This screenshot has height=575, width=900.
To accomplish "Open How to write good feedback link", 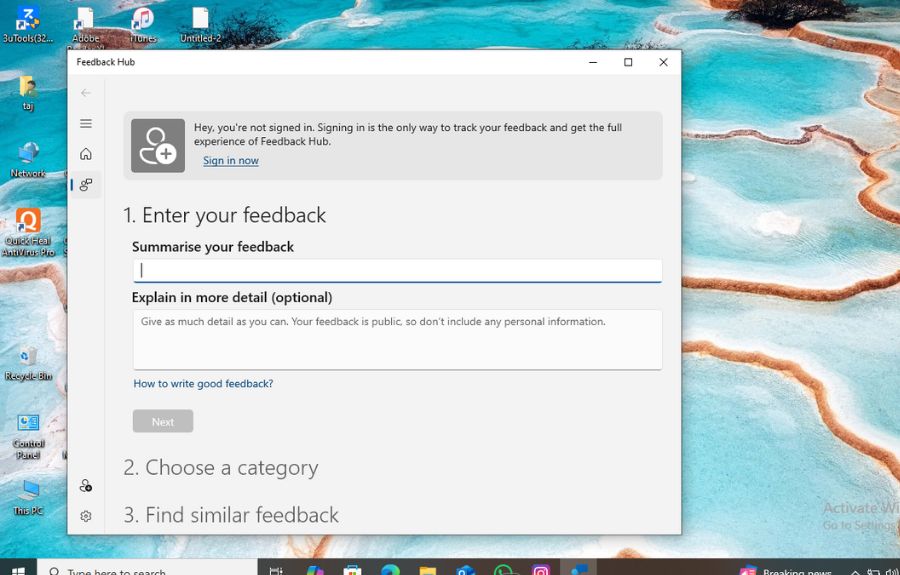I will click(203, 383).
